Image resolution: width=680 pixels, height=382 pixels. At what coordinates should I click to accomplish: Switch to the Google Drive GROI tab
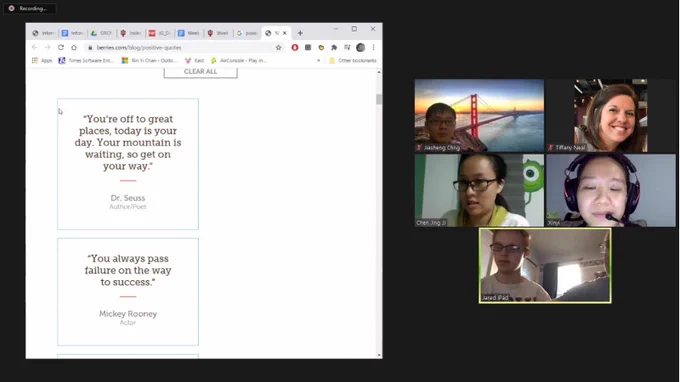click(101, 33)
